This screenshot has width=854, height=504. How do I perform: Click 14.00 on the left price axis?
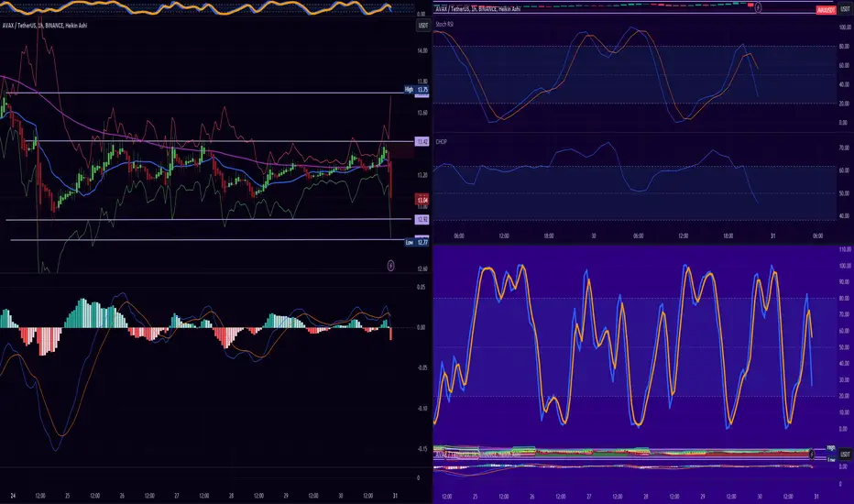(x=422, y=50)
